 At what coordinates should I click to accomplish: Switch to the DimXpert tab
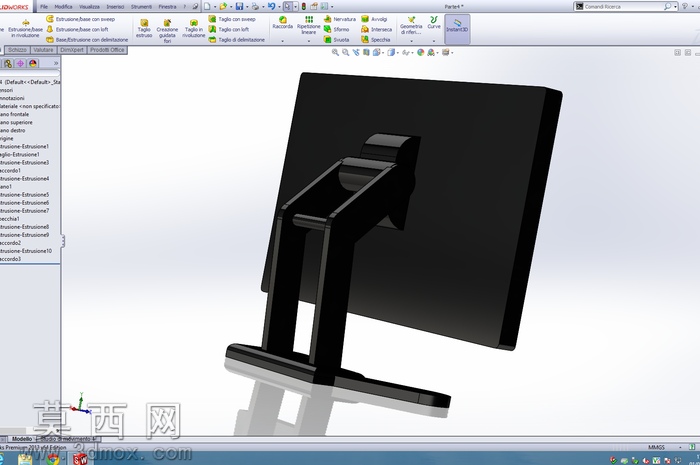click(72, 50)
